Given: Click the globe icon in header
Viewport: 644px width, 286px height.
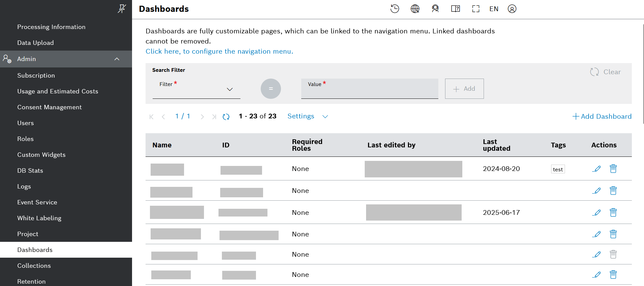Looking at the screenshot, I should [x=415, y=9].
